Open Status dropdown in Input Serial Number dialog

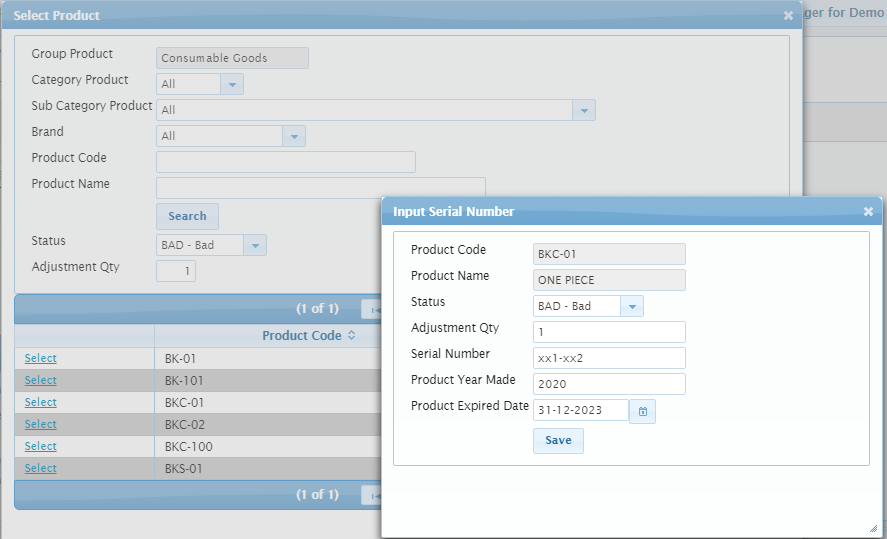click(x=632, y=306)
